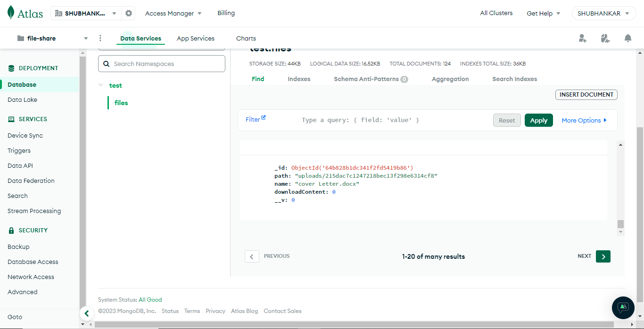644x329 pixels.
Task: Expand More Options for the query
Action: pyautogui.click(x=584, y=120)
